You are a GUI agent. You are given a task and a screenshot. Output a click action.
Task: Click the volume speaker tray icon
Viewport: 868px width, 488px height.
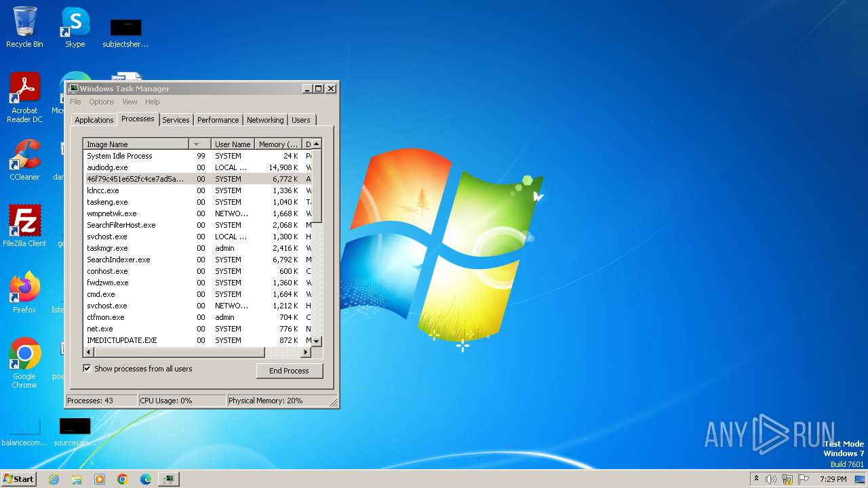point(771,479)
